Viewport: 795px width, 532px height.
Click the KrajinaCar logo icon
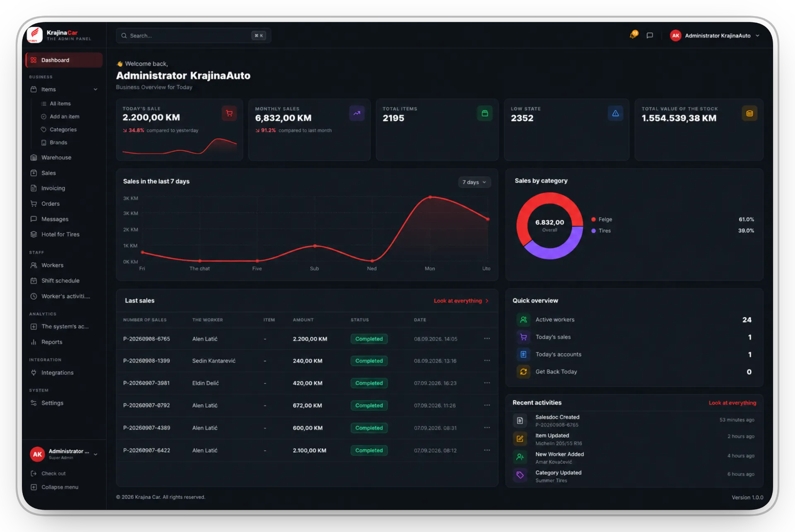[x=35, y=35]
